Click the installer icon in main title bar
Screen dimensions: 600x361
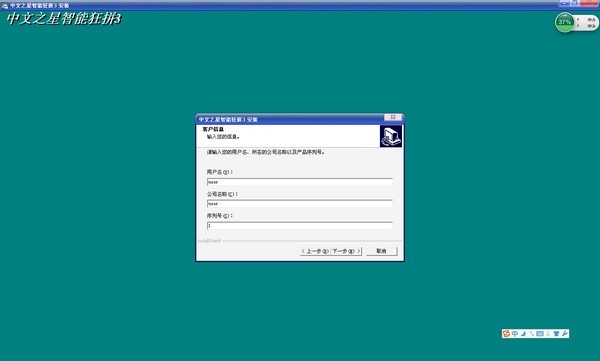coord(5,6)
